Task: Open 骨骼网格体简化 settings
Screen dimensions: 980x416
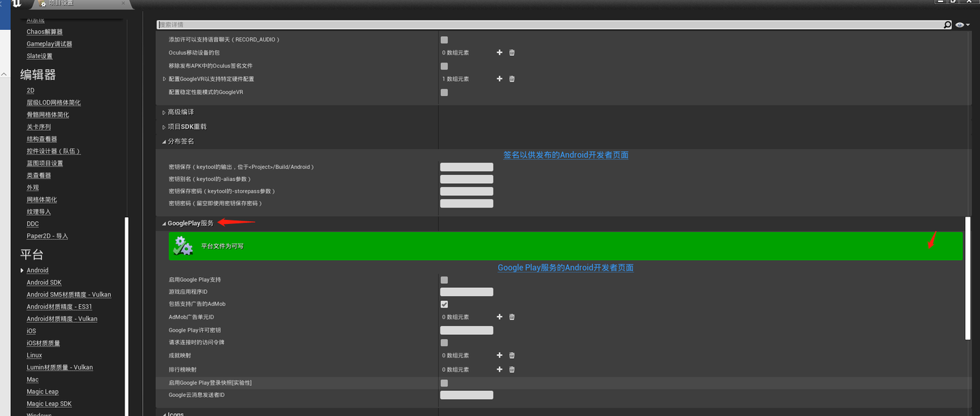Action: tap(48, 115)
